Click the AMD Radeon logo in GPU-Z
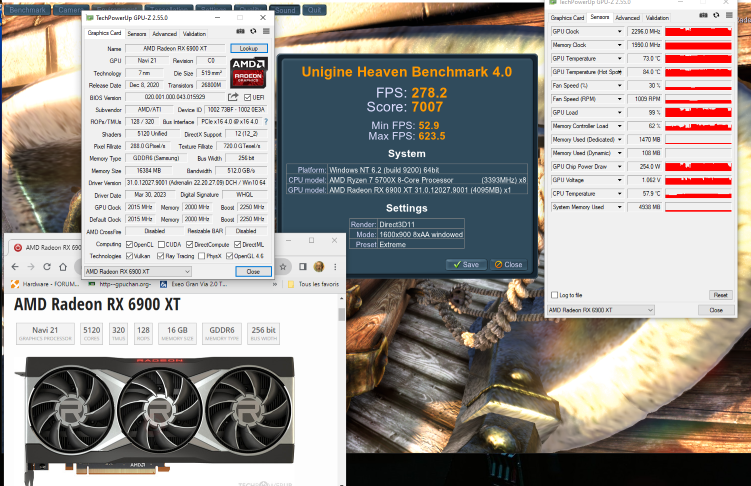This screenshot has width=751, height=486. click(249, 73)
